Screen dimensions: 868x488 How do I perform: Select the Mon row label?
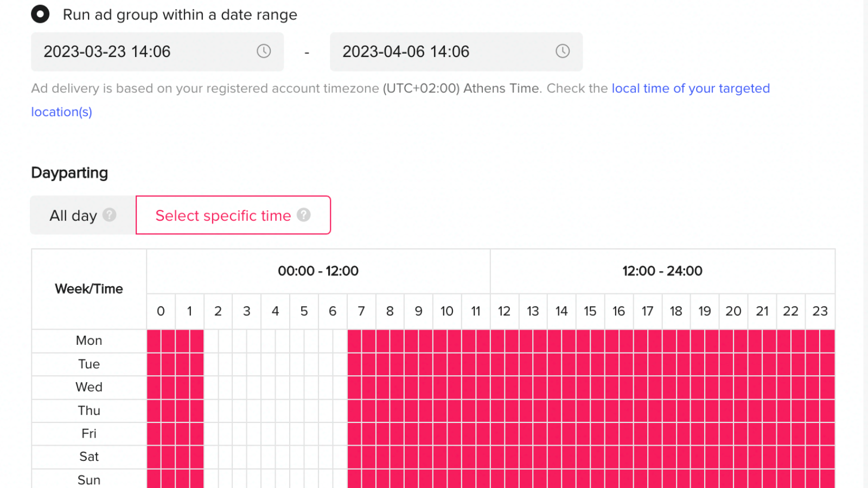[89, 341]
